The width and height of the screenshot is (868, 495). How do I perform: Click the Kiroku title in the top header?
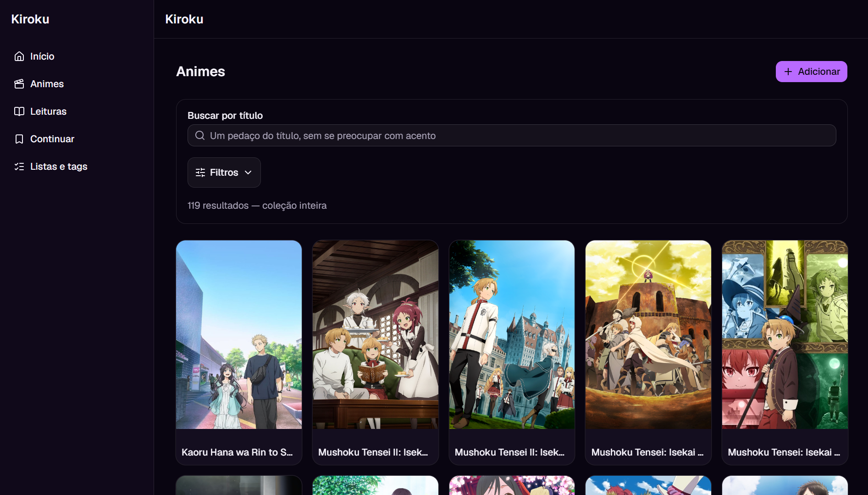(184, 19)
